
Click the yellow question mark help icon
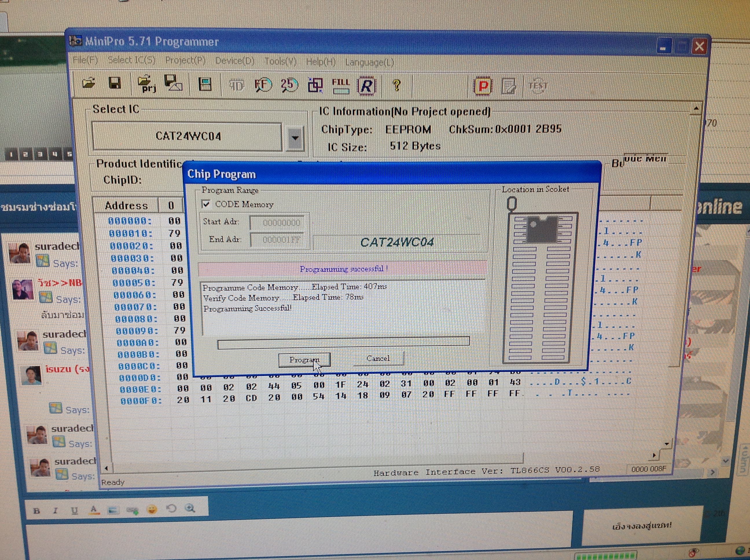396,85
